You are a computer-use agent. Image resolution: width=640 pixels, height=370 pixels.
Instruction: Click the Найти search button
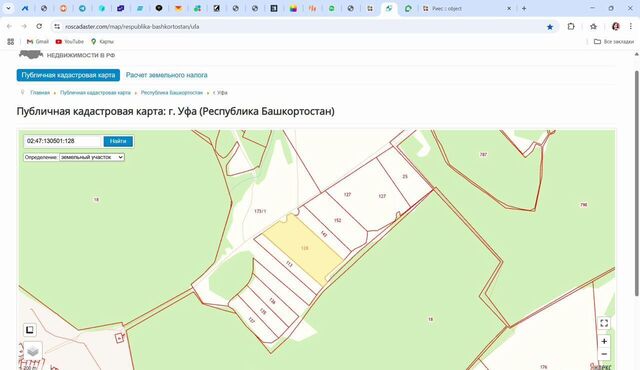pyautogui.click(x=118, y=141)
